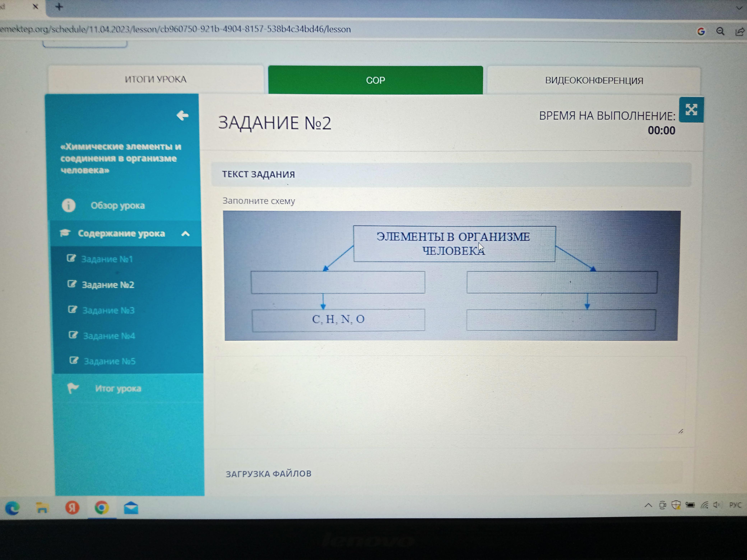Open the ВИДЕОКОНФЕРЕНЦИЯ tab
The image size is (747, 560).
tap(594, 81)
